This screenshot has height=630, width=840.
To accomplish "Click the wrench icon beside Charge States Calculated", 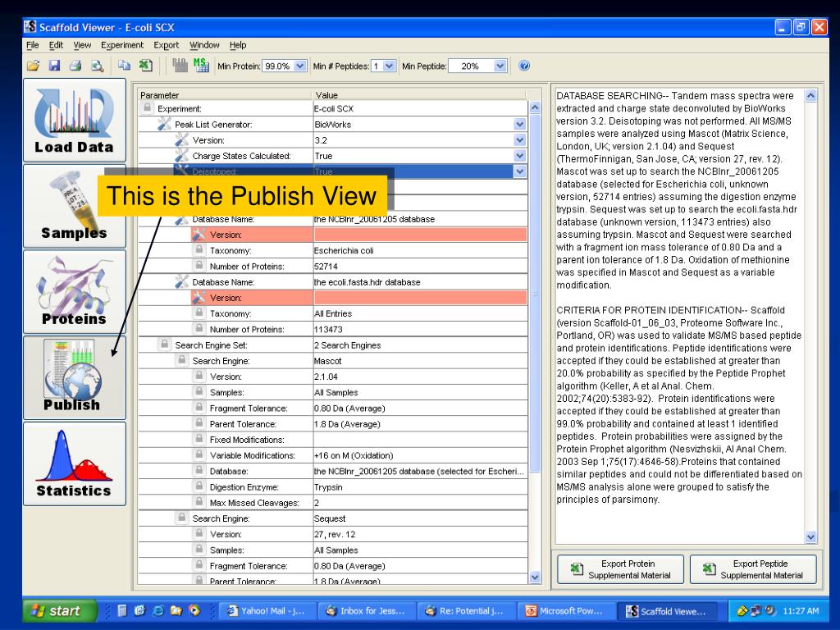I will (x=181, y=156).
